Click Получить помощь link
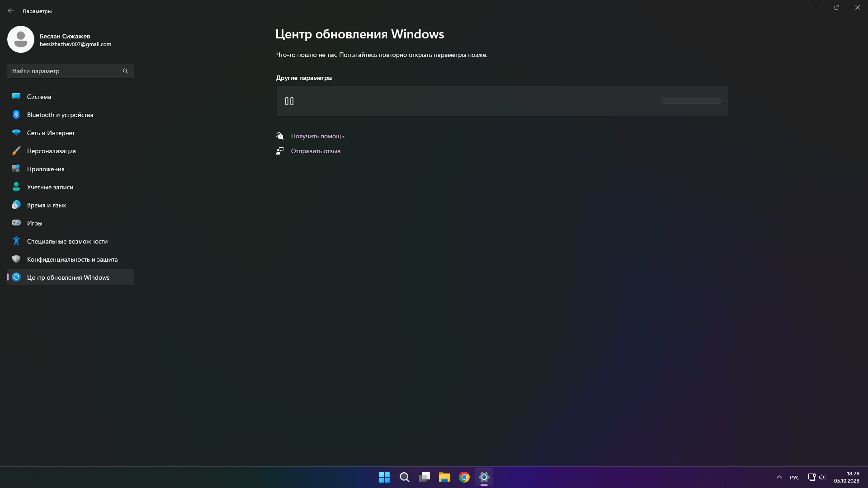The width and height of the screenshot is (868, 488). click(x=317, y=136)
